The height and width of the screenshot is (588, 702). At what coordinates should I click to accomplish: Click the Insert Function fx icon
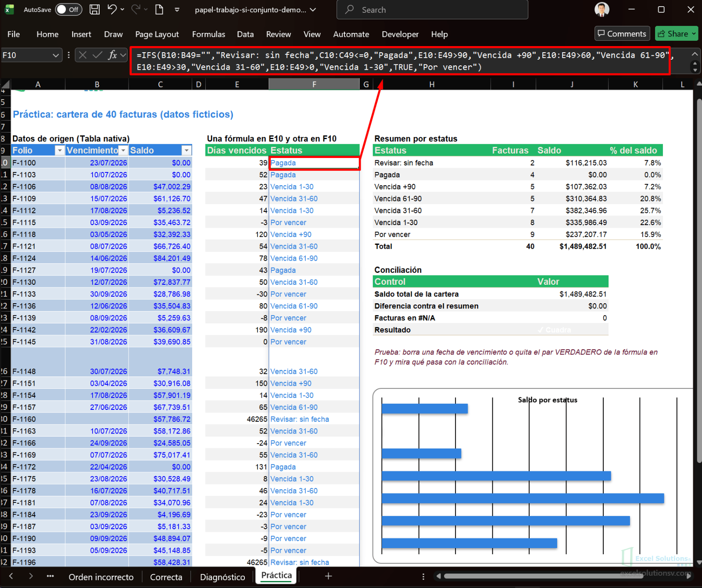click(113, 55)
